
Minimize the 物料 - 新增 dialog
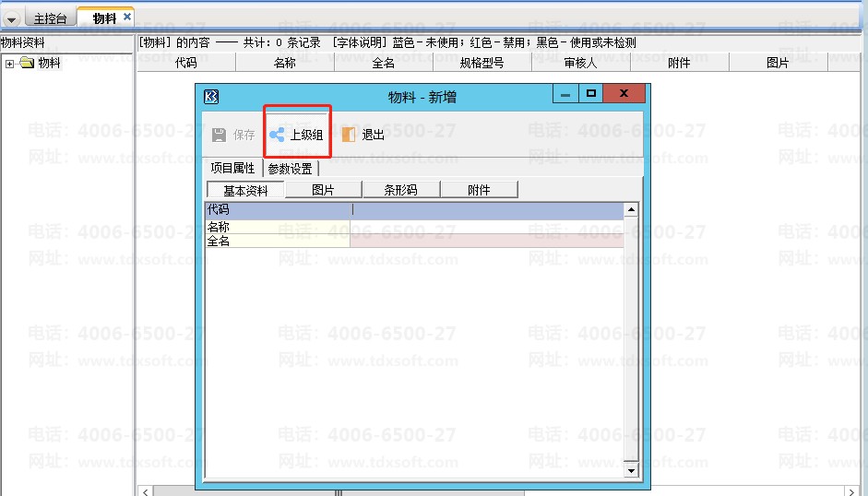(x=565, y=93)
